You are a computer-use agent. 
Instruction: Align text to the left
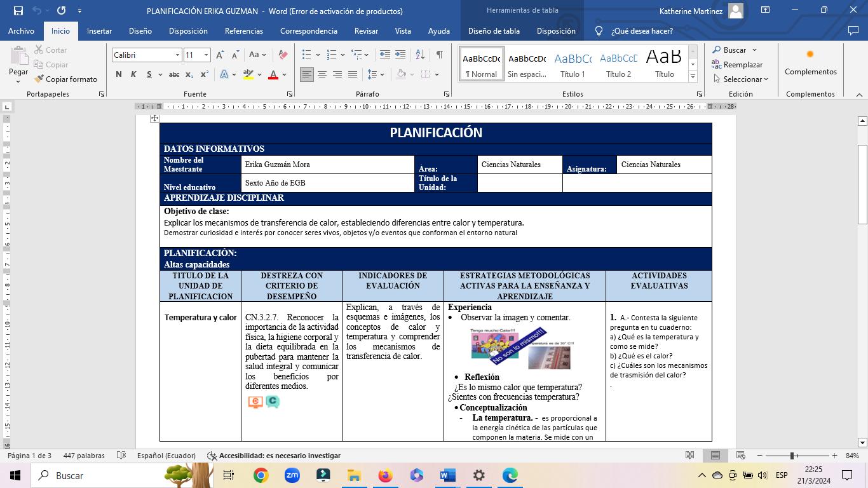(x=307, y=74)
